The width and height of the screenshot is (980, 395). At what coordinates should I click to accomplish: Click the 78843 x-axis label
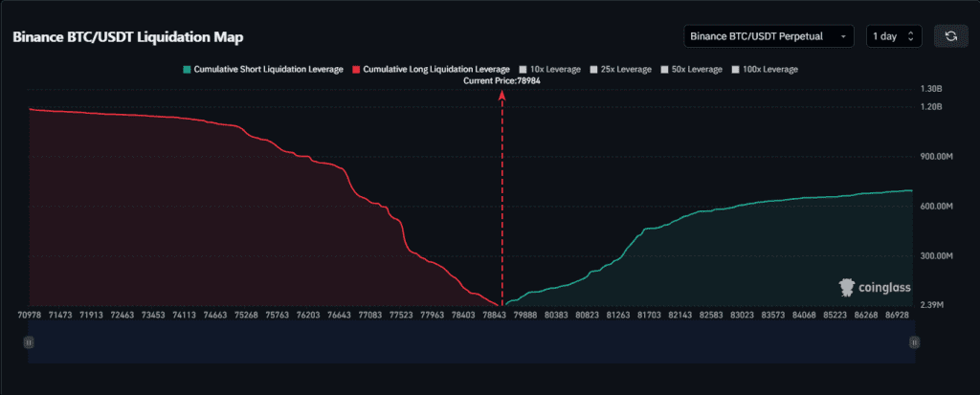tap(495, 315)
